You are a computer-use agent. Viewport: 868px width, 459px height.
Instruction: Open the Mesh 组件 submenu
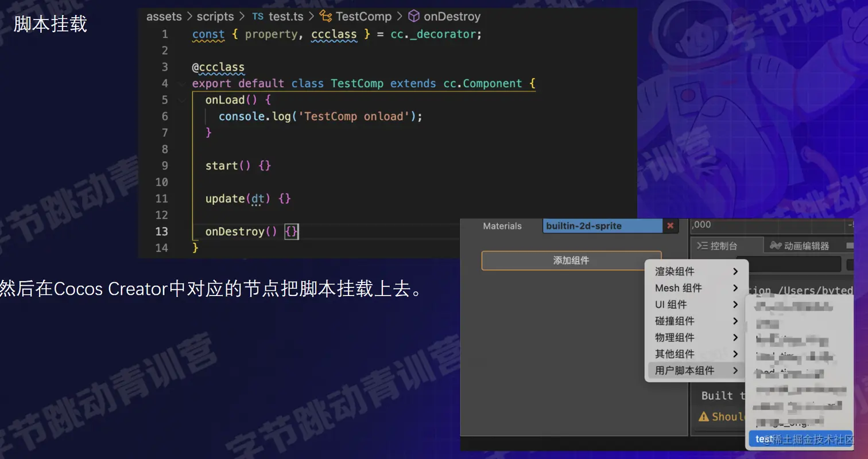click(696, 288)
